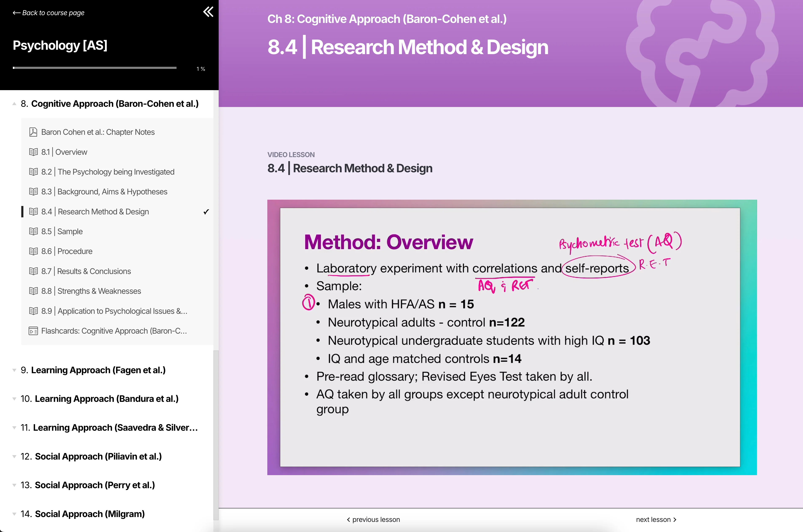This screenshot has height=532, width=803.
Task: Open 8.7 Results & Conclusions lesson
Action: pyautogui.click(x=94, y=271)
